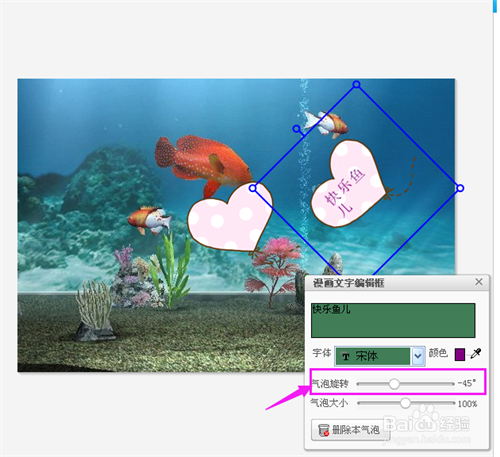Click the 气泡大小 label
This screenshot has height=457, width=500.
tap(329, 403)
